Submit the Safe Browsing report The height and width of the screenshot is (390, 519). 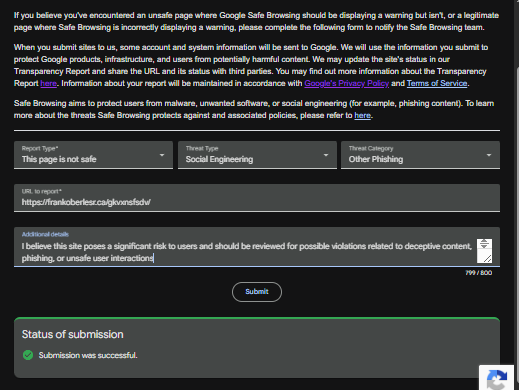(257, 292)
